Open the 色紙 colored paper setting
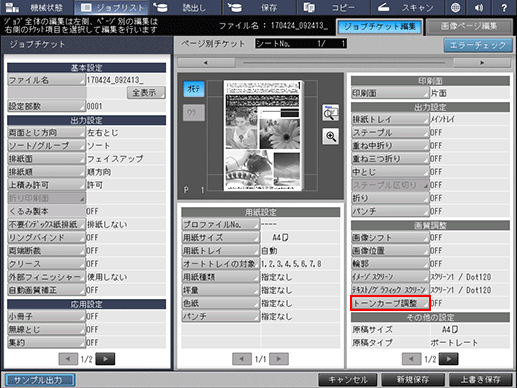Image resolution: width=517 pixels, height=388 pixels. coord(220,303)
